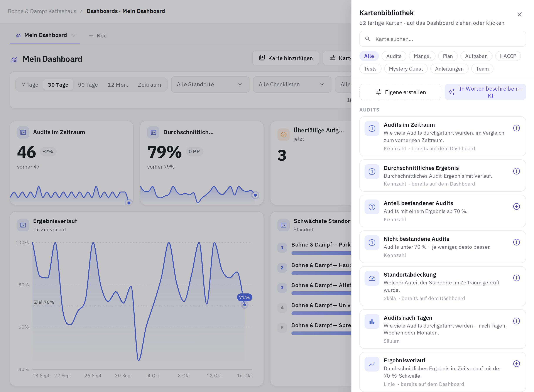Filter library by HACCP chip

click(x=508, y=56)
